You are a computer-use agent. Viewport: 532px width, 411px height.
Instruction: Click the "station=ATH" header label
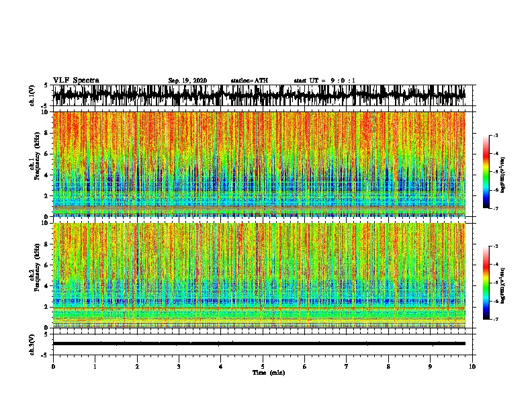pos(249,81)
